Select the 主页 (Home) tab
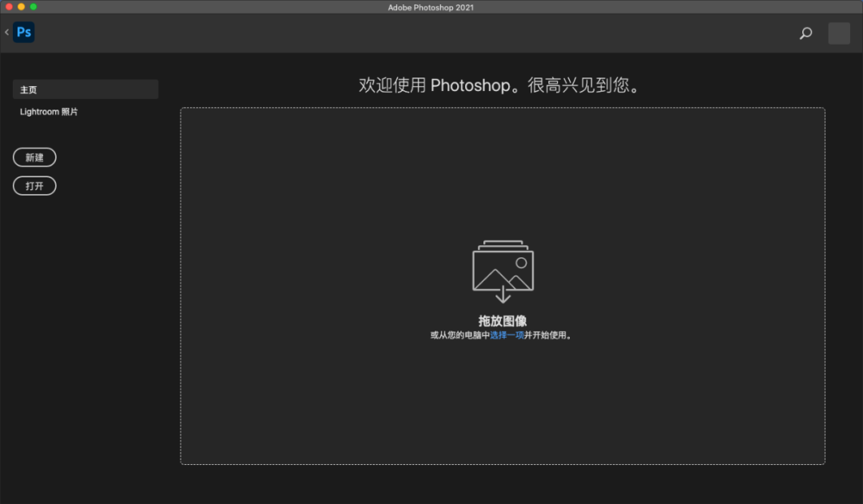The image size is (863, 504). 86,89
